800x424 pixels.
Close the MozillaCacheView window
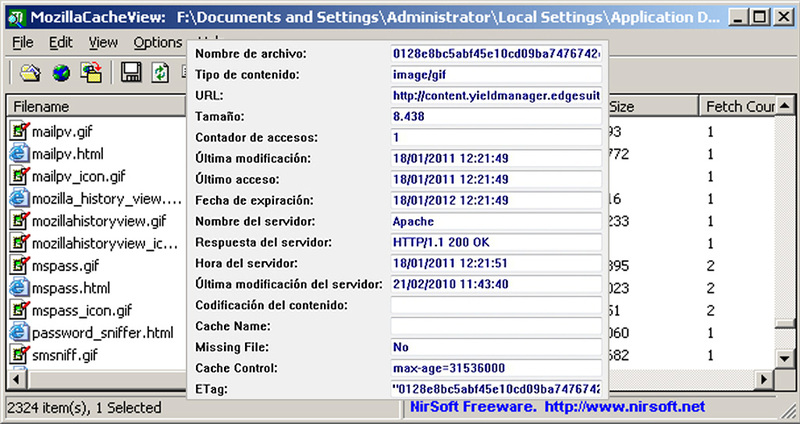(784, 18)
